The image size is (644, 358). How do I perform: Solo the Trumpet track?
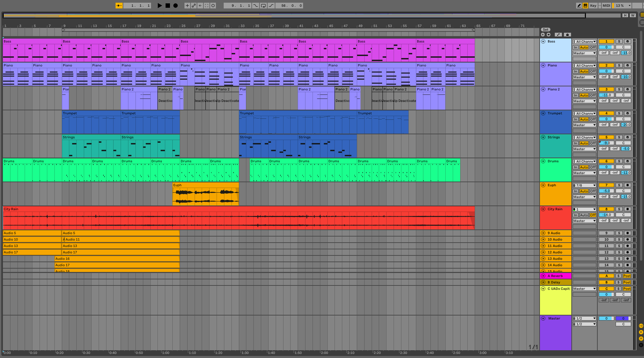pyautogui.click(x=619, y=113)
